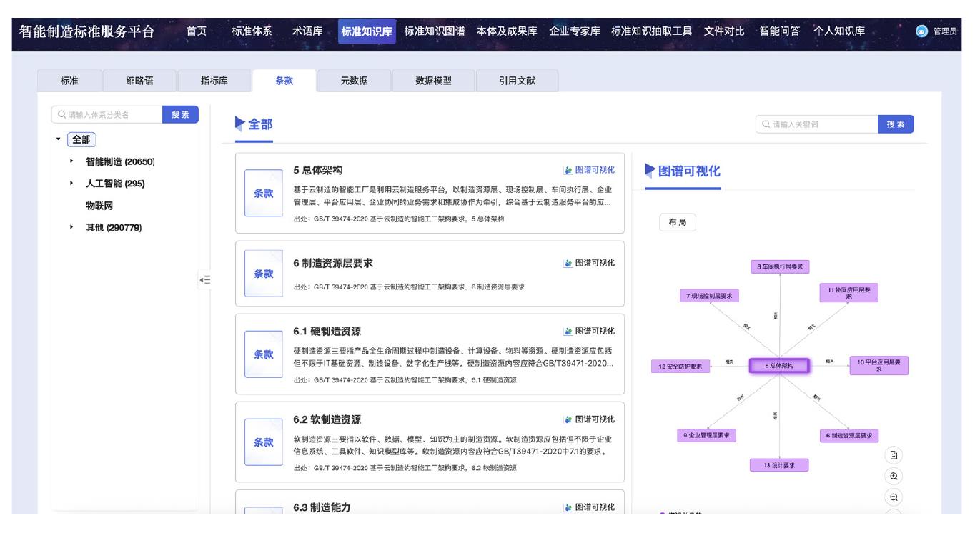
Task: Switch to the 缩略语 tab
Action: click(139, 81)
